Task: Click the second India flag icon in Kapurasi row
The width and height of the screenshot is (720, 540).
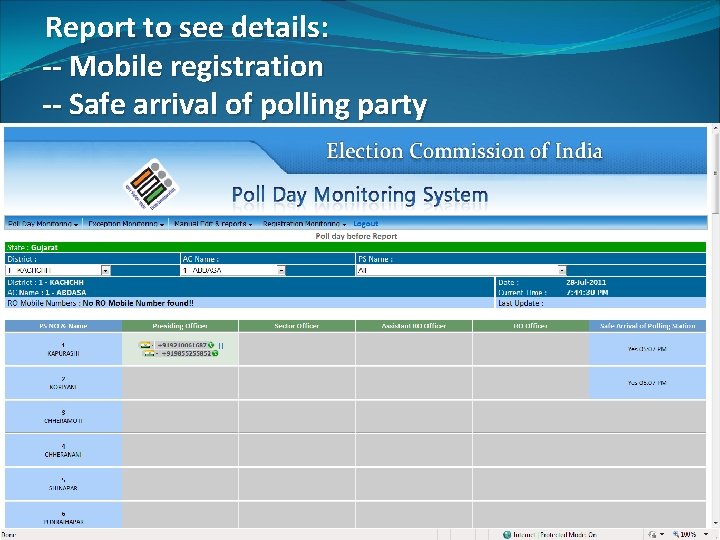Action: tap(150, 354)
